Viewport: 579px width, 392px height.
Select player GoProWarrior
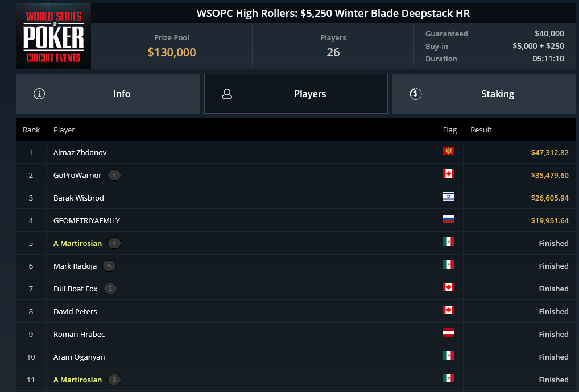click(77, 175)
